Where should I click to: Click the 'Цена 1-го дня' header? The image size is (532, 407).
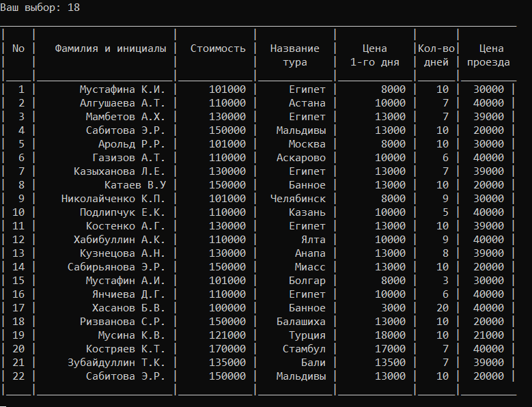tap(374, 55)
